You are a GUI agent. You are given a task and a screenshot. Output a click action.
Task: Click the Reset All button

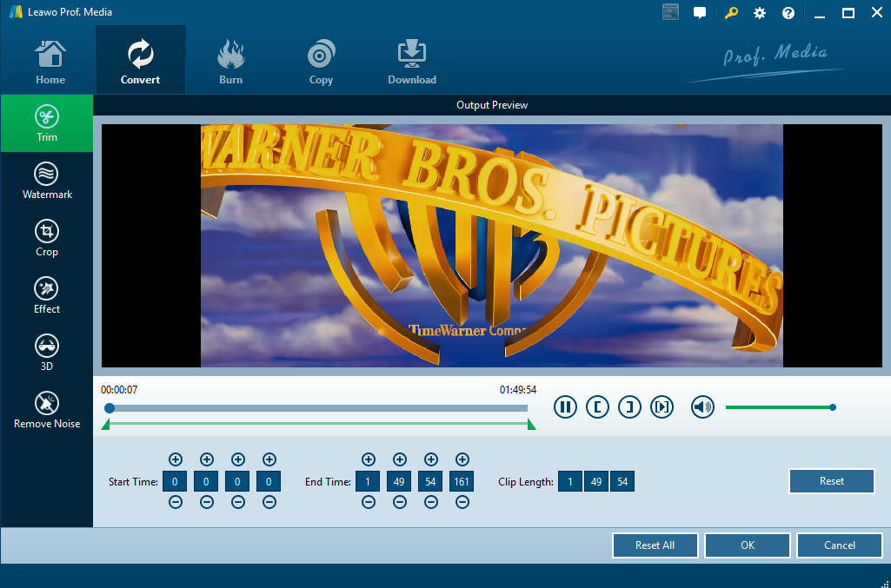(655, 545)
